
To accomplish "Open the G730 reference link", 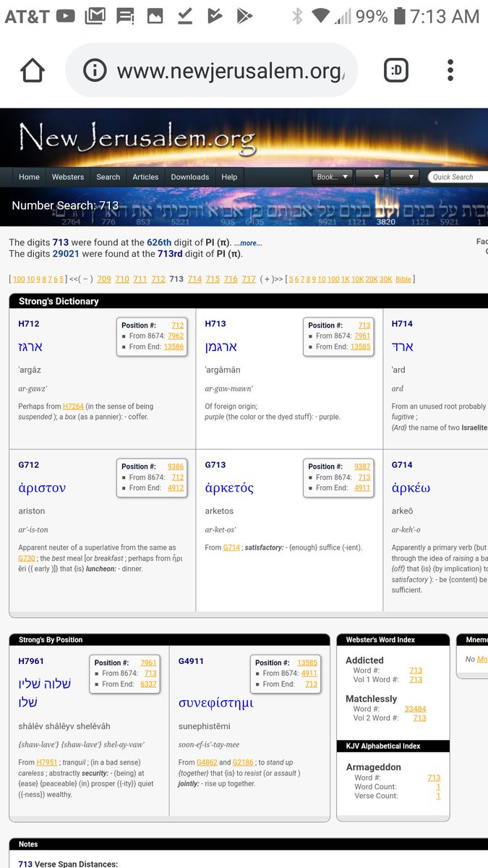I will pos(26,558).
